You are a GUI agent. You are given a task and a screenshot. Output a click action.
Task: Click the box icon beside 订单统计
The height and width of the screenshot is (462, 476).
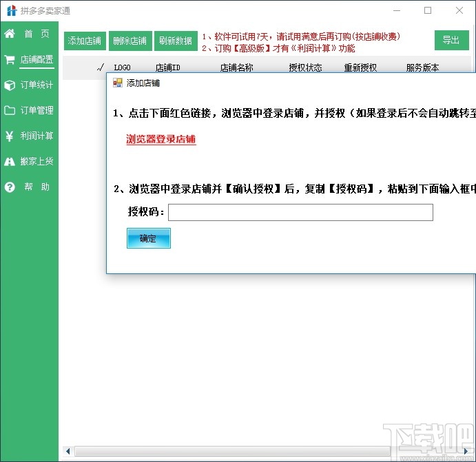(10, 85)
